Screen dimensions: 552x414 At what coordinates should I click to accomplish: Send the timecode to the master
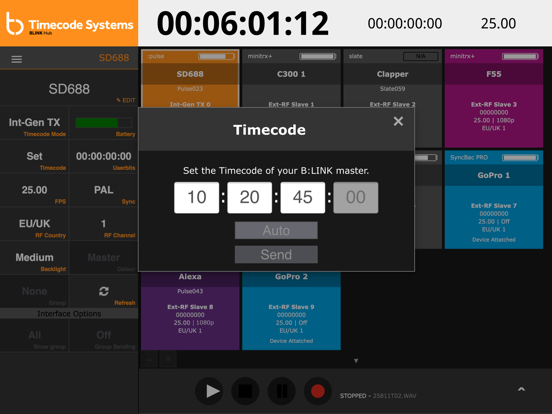point(276,254)
